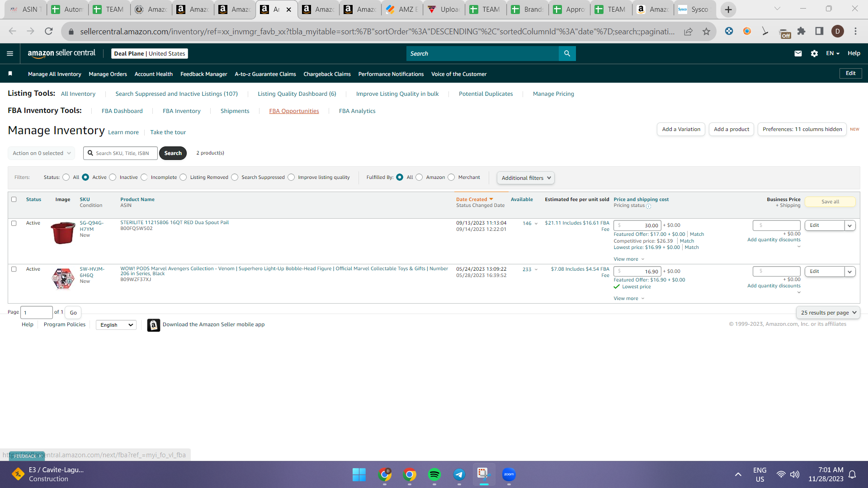Select the All status radio button
Viewport: 868px width, 488px height.
(66, 177)
